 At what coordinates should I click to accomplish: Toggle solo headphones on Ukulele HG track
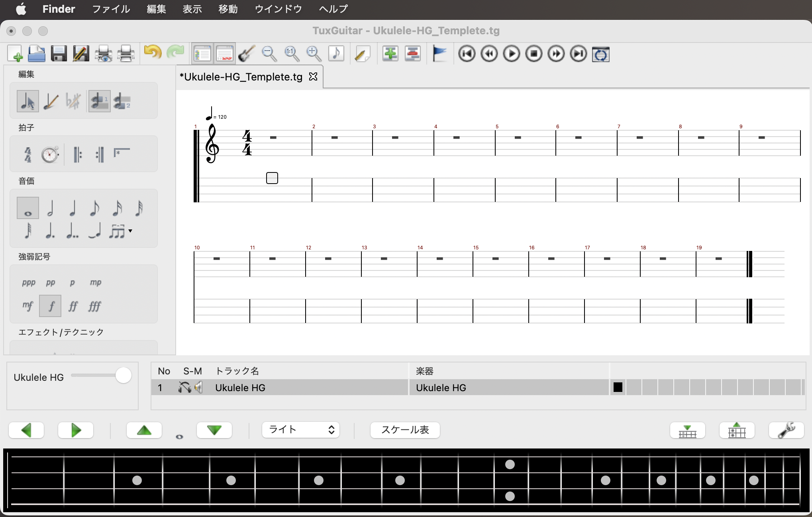[184, 387]
